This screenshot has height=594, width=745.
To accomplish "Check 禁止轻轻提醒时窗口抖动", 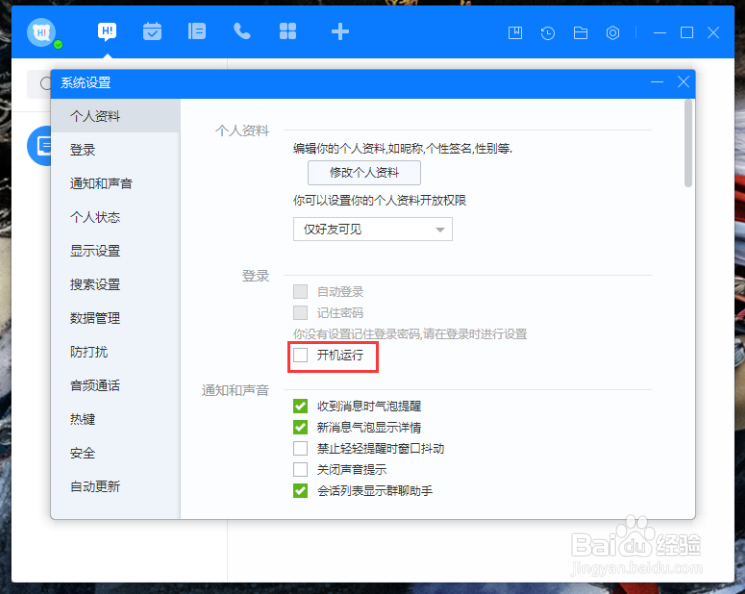I will click(x=300, y=448).
